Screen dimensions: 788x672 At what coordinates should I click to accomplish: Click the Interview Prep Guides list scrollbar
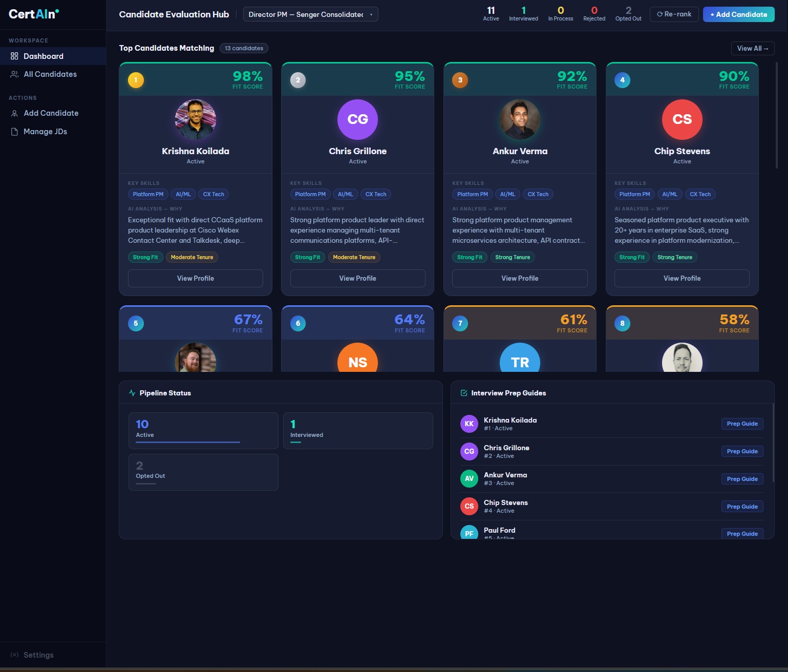point(773,443)
